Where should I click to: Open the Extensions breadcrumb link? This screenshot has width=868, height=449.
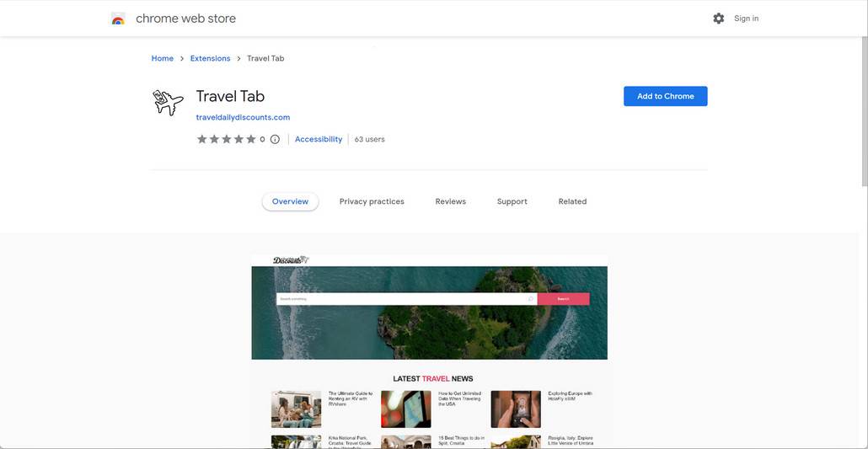211,58
